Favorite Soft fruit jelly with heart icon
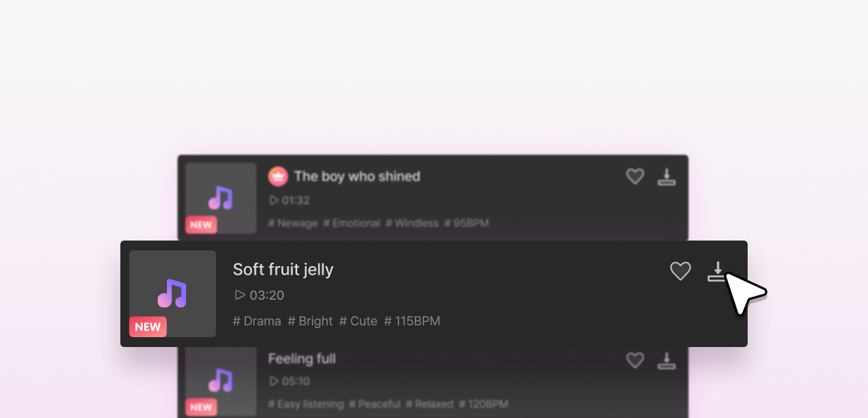This screenshot has width=868, height=418. click(680, 271)
